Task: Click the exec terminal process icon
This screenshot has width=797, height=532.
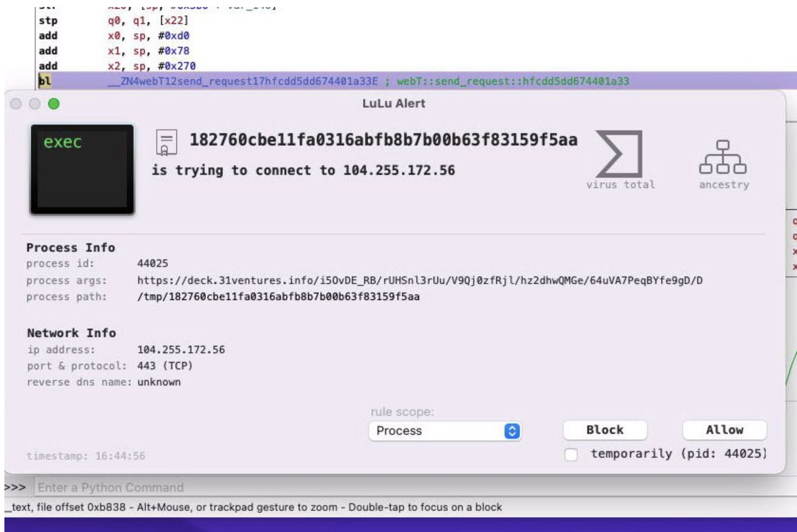Action: tap(82, 169)
